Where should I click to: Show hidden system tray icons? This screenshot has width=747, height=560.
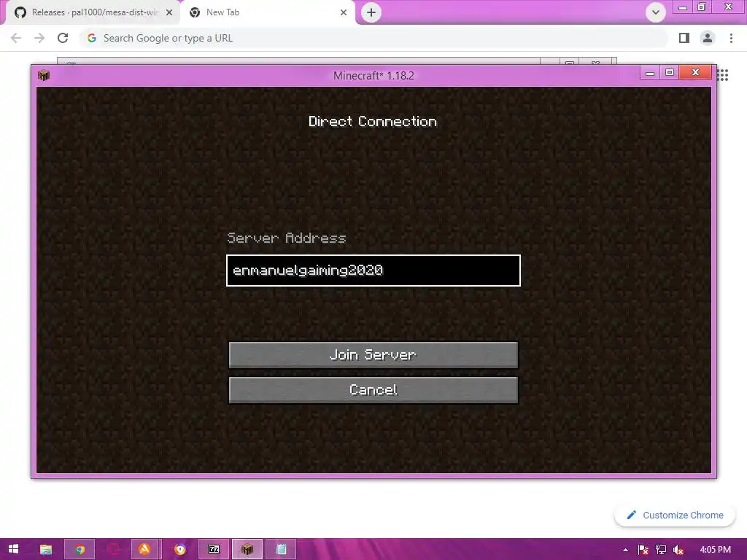(x=625, y=550)
